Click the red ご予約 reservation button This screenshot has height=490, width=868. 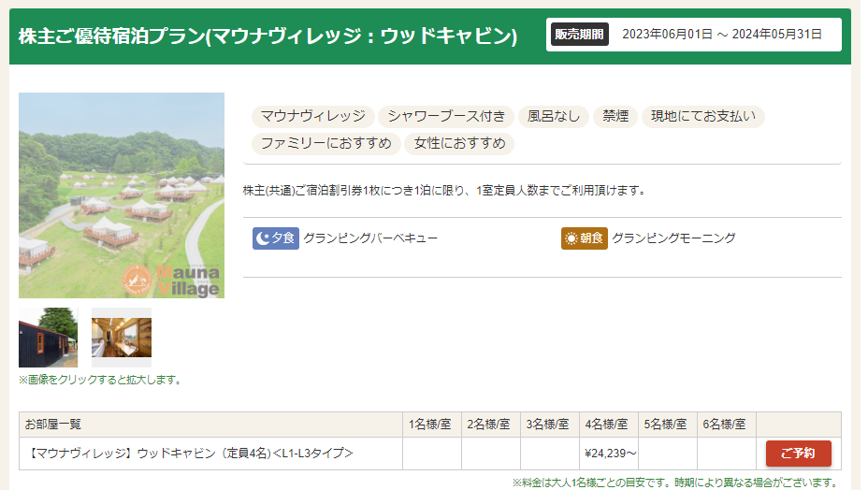(x=798, y=454)
